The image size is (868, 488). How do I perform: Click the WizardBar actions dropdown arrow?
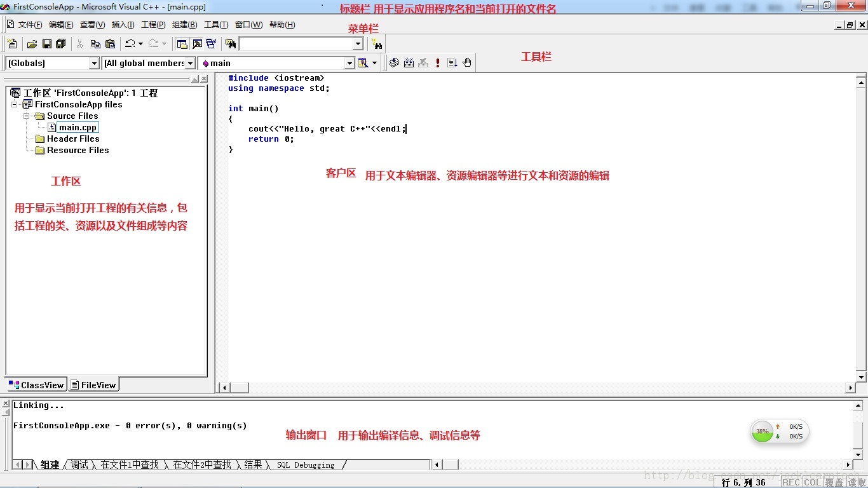point(376,63)
